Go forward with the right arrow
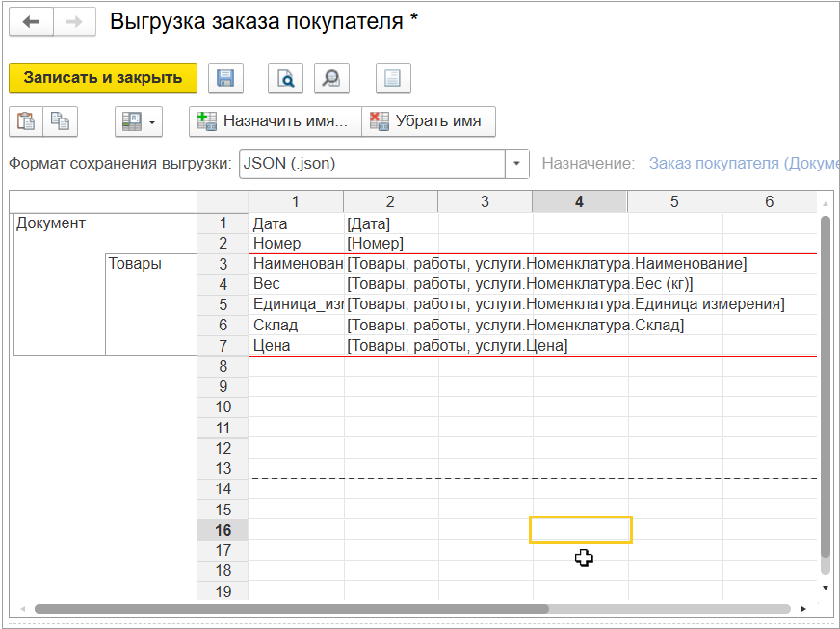 [74, 22]
